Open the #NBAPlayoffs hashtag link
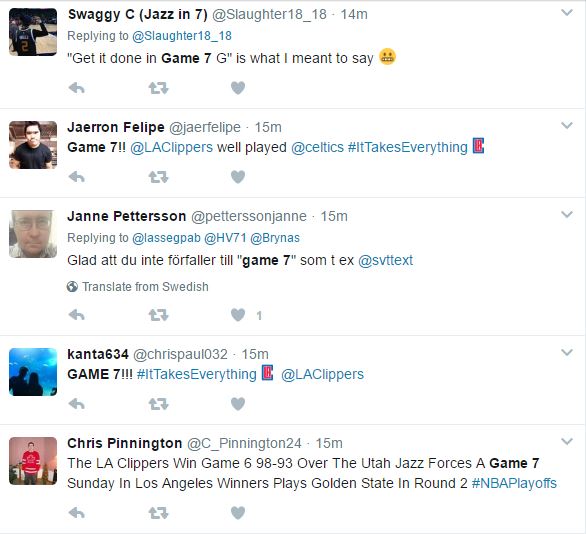586x534 pixels. (514, 483)
